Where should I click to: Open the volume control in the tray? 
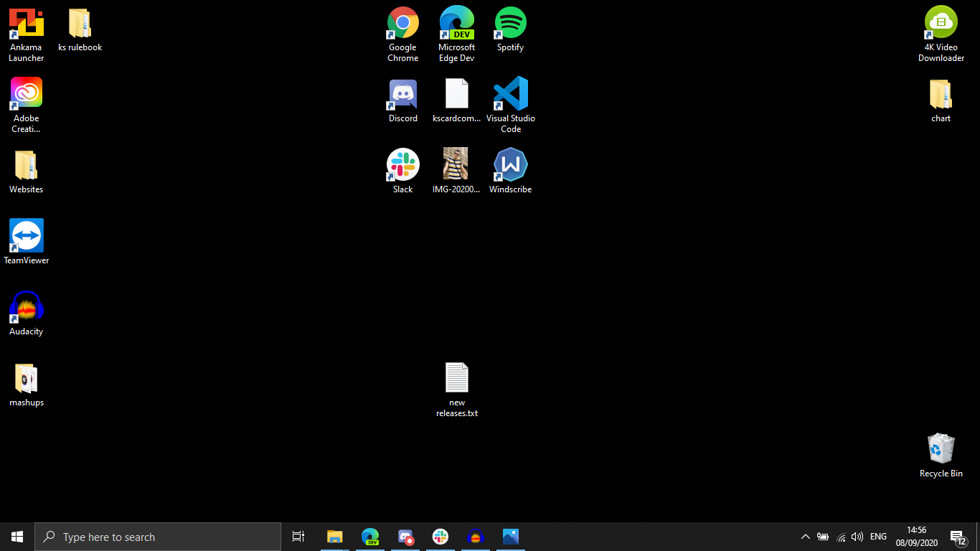point(857,537)
